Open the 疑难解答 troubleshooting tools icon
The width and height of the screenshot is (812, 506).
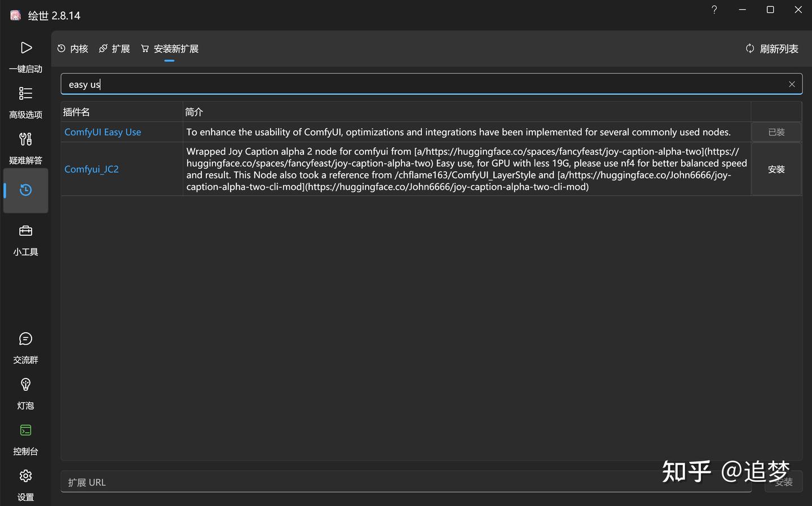click(26, 139)
